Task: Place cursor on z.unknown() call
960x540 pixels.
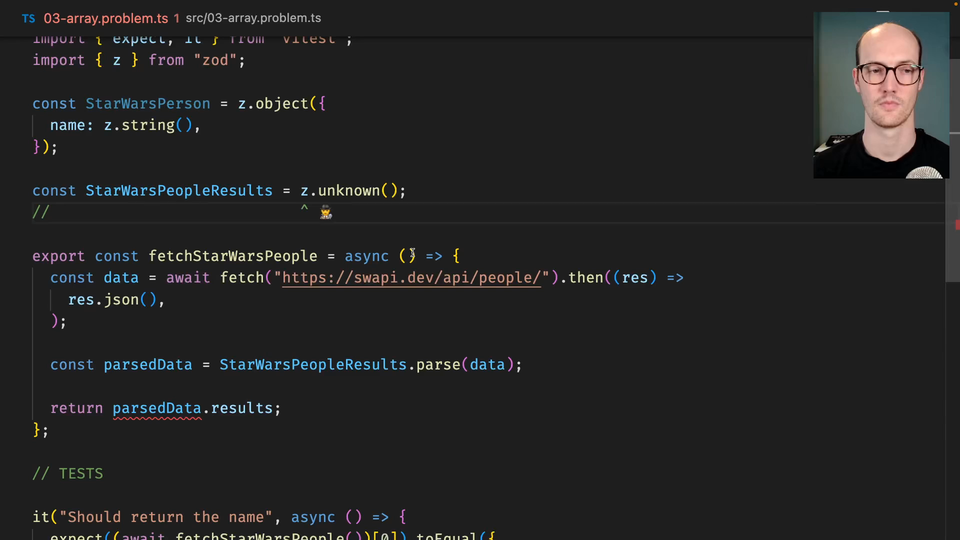Action: 353,190
